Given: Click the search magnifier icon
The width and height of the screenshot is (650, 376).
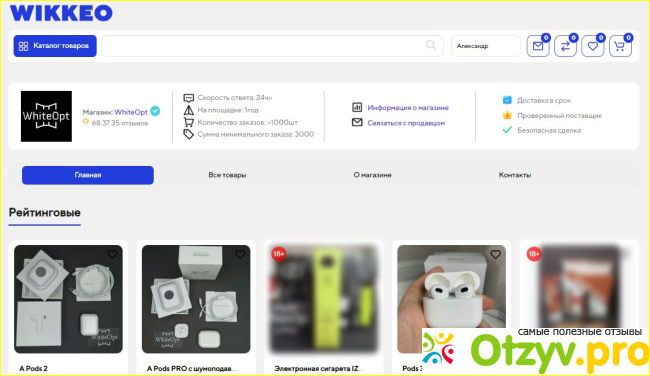Looking at the screenshot, I should coord(431,45).
